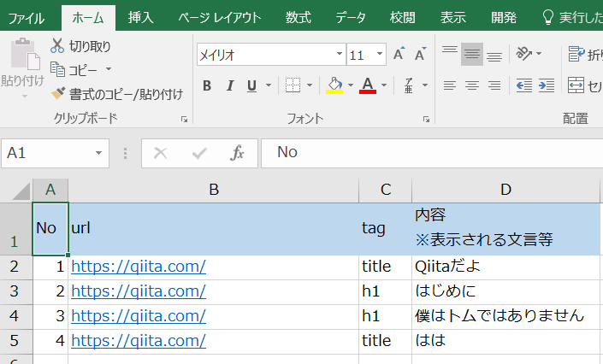Select column C header
This screenshot has height=364, width=603.
[x=386, y=190]
